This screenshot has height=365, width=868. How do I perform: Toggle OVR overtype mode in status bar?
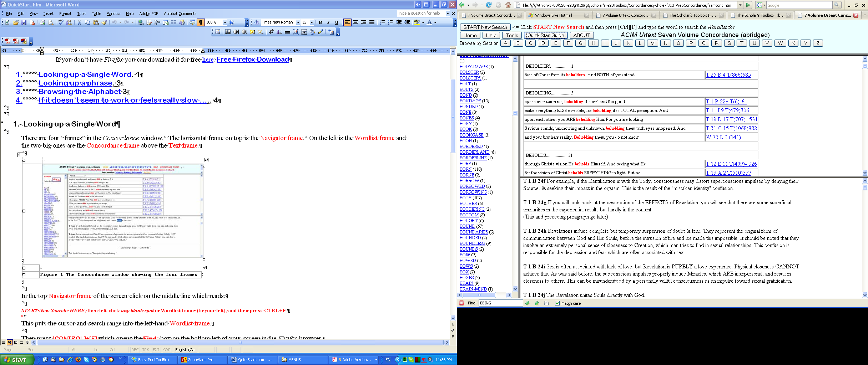(x=167, y=350)
